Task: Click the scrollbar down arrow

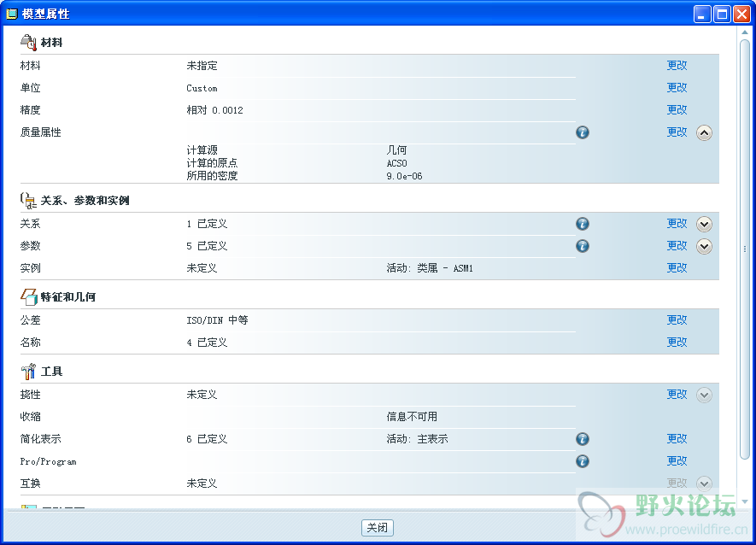Action: coord(745,502)
